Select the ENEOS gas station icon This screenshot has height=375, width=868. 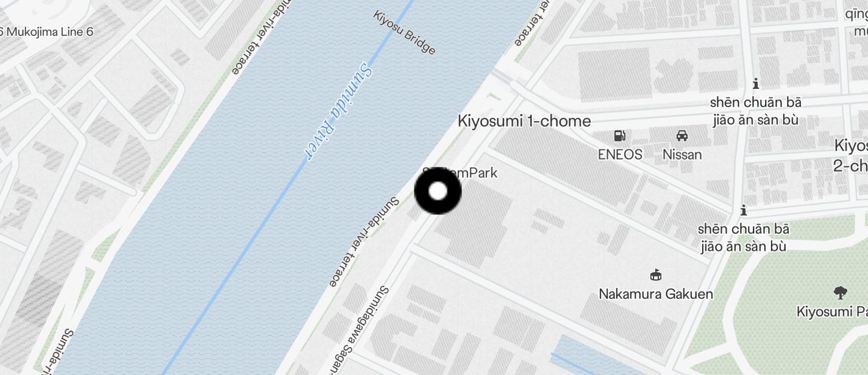pos(620,135)
